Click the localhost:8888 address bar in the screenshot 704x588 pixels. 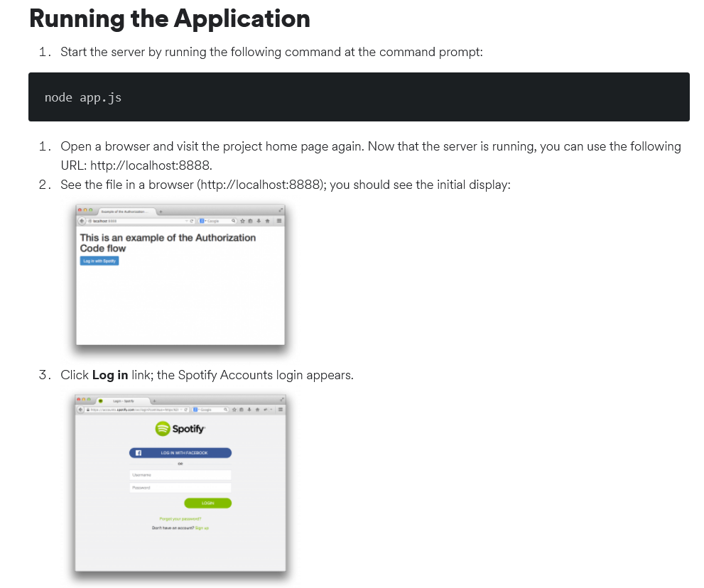(x=141, y=221)
